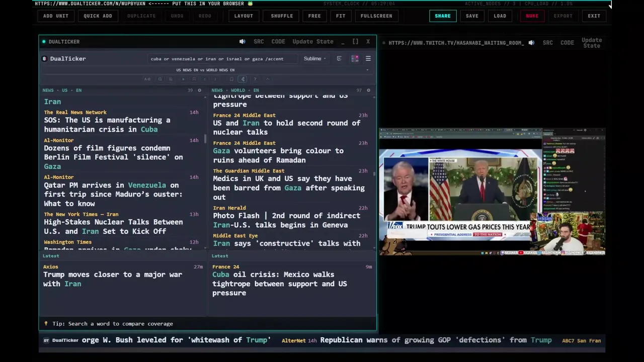Open SRC tab of DualTicker unit

click(x=259, y=42)
